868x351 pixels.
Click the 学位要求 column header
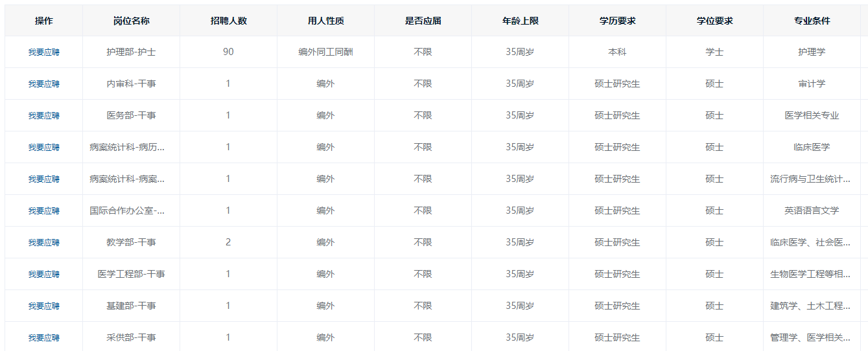714,21
